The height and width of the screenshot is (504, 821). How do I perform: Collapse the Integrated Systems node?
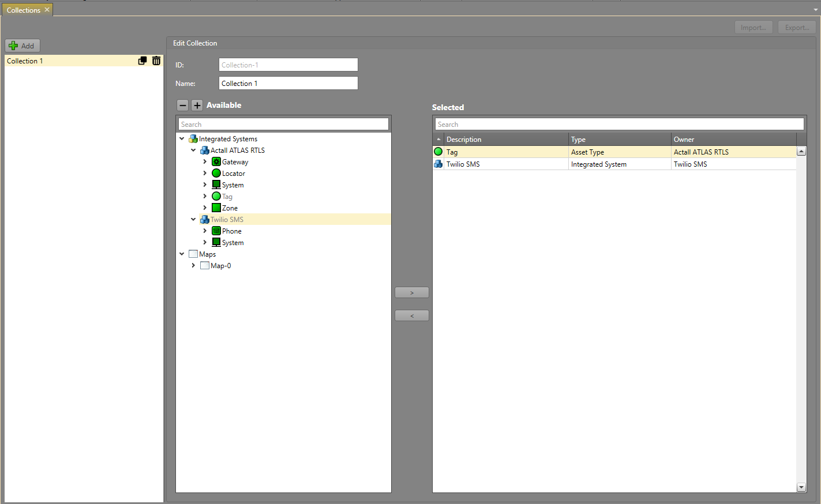tap(182, 139)
